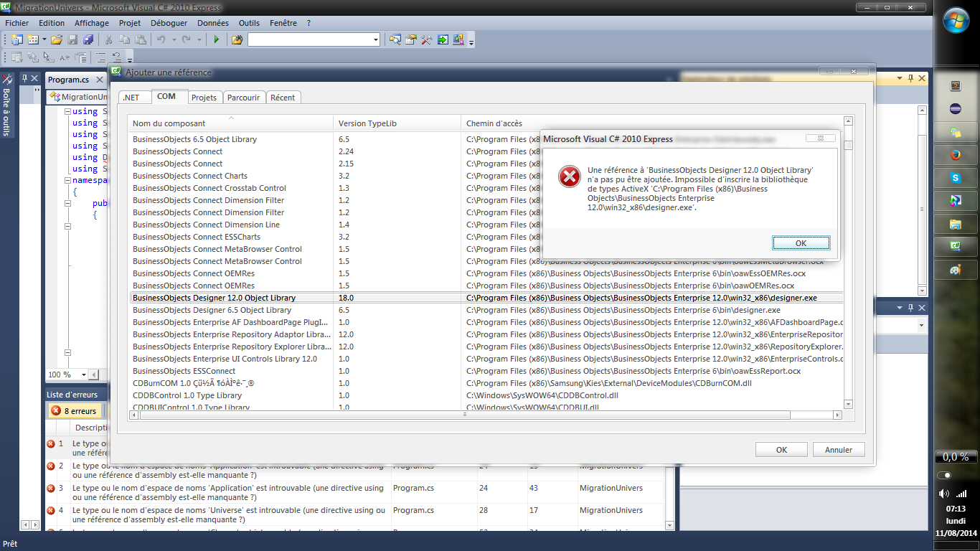Click the Add New Item toolbar icon
Screen dimensions: 980x551
click(x=33, y=39)
